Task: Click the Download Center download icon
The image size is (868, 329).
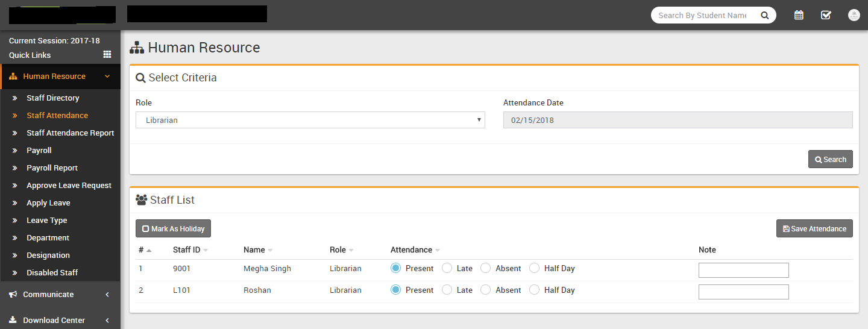Action: click(x=13, y=321)
